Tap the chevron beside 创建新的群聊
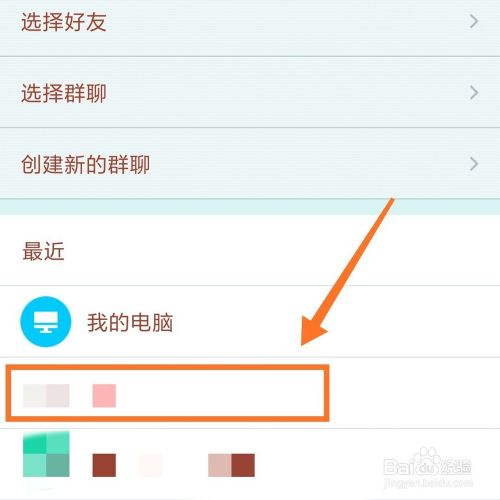The width and height of the screenshot is (500, 500). (474, 164)
